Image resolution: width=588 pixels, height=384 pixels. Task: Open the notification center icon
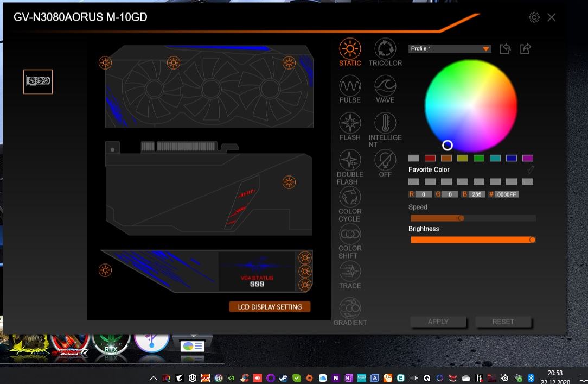click(583, 377)
